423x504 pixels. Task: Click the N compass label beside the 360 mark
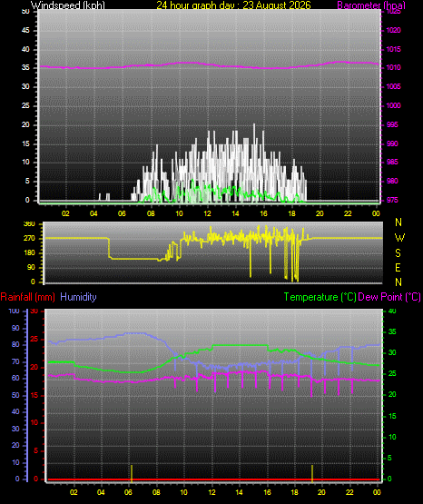[x=398, y=222]
